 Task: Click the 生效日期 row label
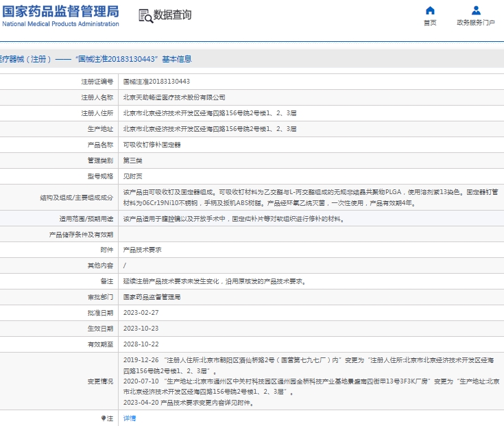(100, 329)
